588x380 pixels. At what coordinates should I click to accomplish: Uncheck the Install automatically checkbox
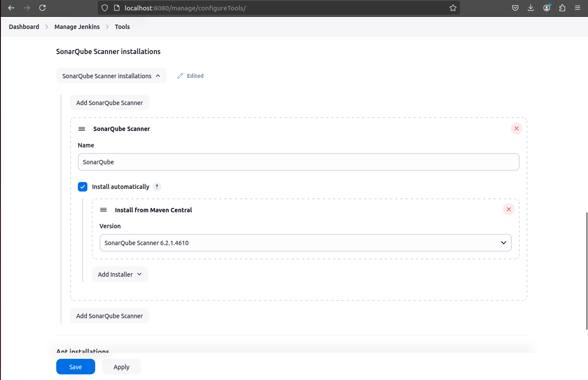point(83,187)
